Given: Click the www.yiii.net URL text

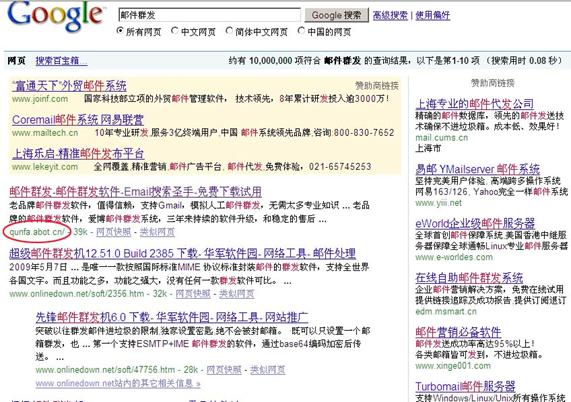Looking at the screenshot, I should (x=438, y=203).
